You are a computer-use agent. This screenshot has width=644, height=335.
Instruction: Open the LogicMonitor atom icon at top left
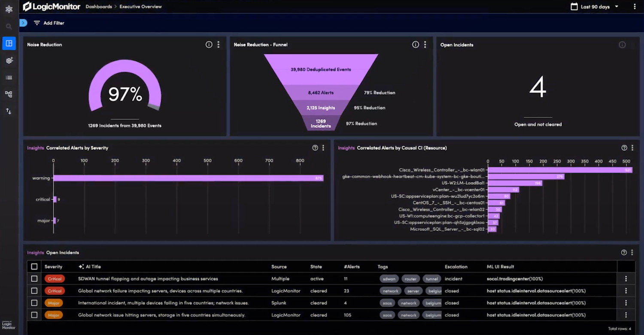coord(9,9)
